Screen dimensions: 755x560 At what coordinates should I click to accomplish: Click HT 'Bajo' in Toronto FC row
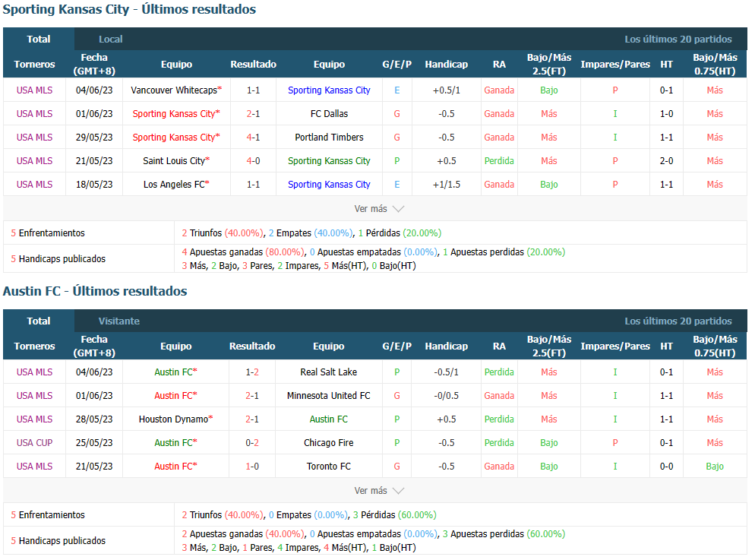[715, 466]
